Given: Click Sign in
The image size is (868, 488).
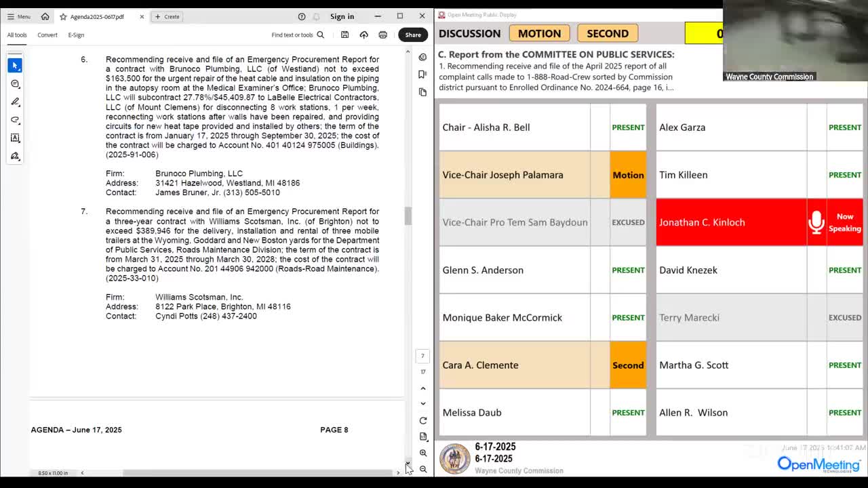Looking at the screenshot, I should (x=342, y=16).
